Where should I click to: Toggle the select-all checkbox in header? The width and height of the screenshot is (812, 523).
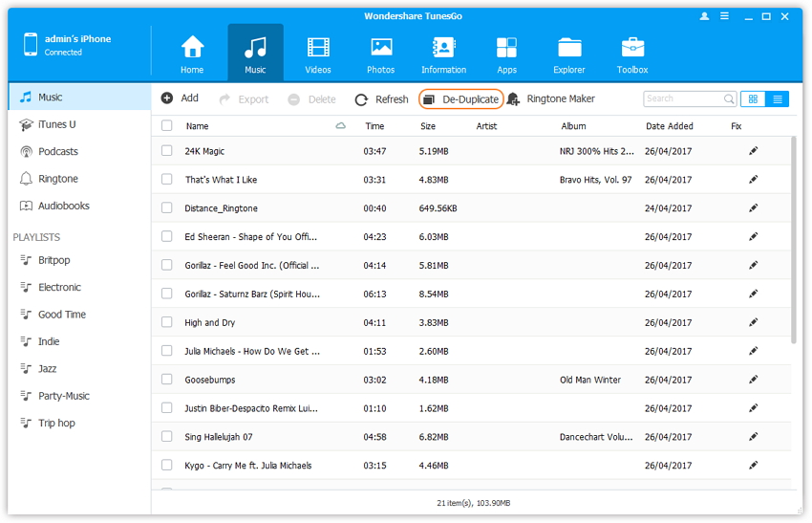click(167, 126)
